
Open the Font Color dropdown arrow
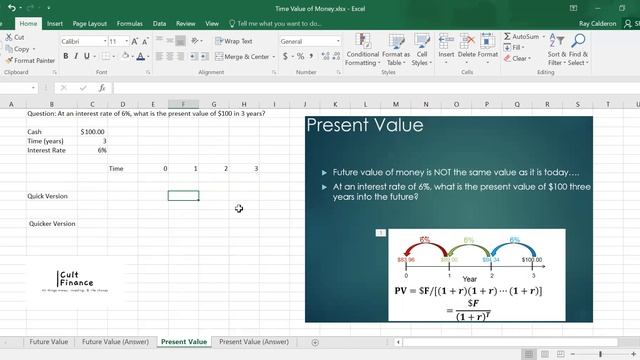click(x=148, y=57)
